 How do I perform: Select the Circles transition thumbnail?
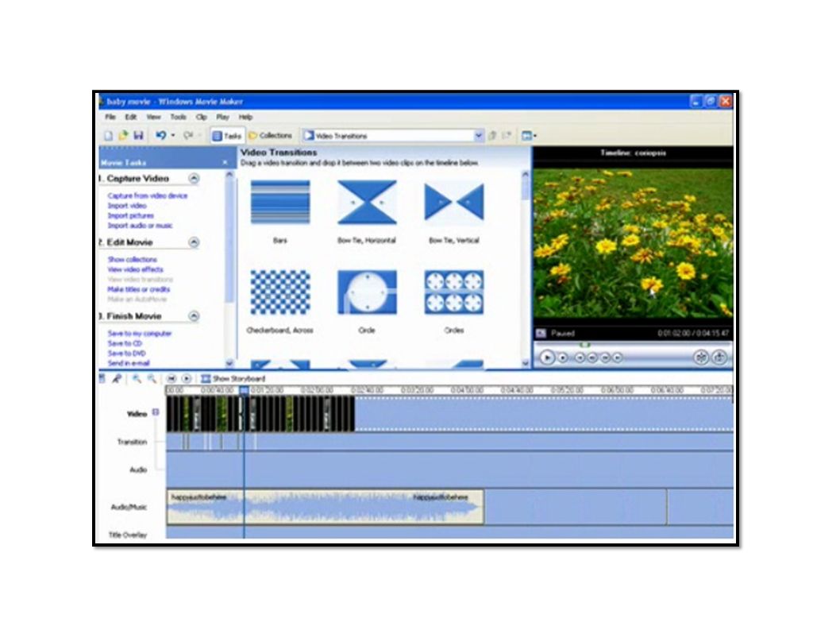(x=454, y=292)
